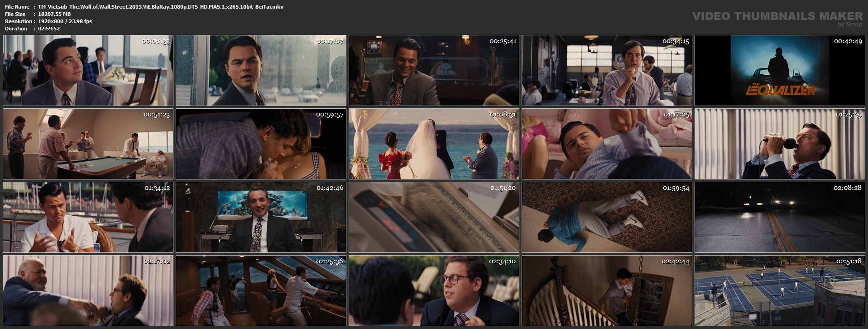Select the office phone frame at 00:34:15

(x=607, y=71)
